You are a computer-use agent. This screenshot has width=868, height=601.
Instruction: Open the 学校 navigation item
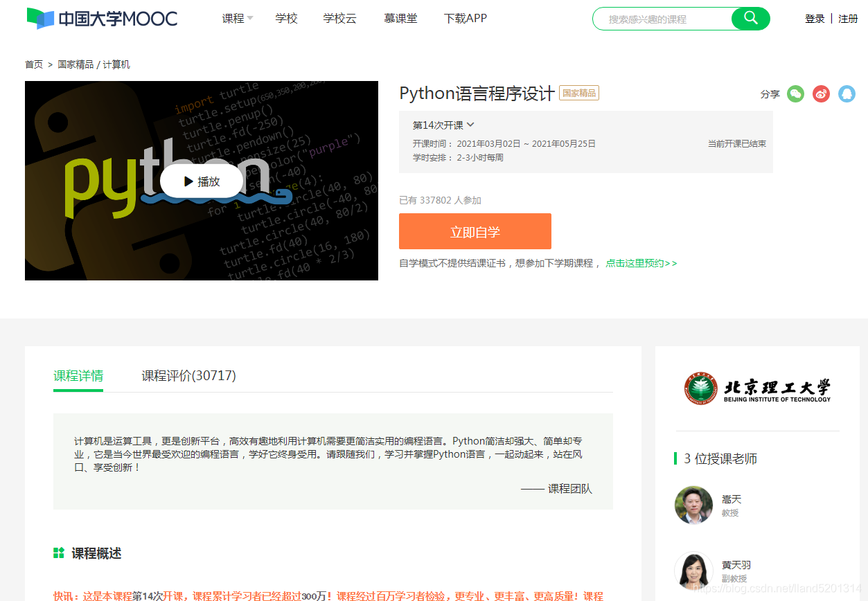286,19
